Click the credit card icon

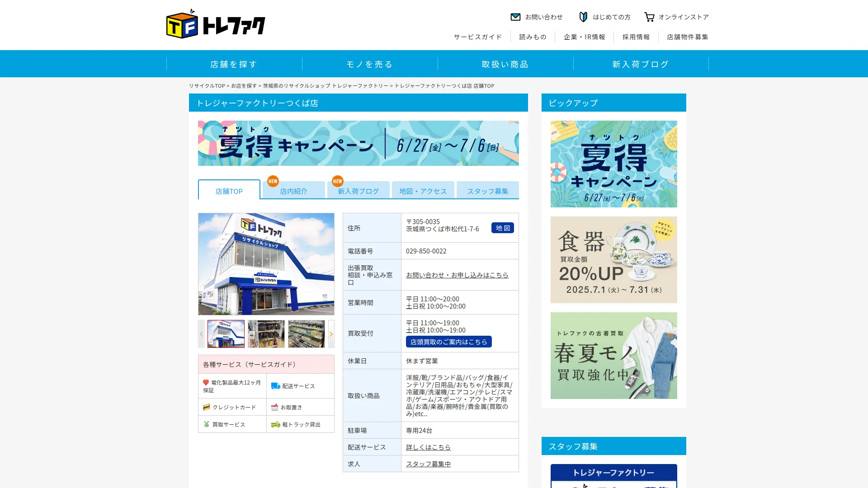[x=206, y=407]
